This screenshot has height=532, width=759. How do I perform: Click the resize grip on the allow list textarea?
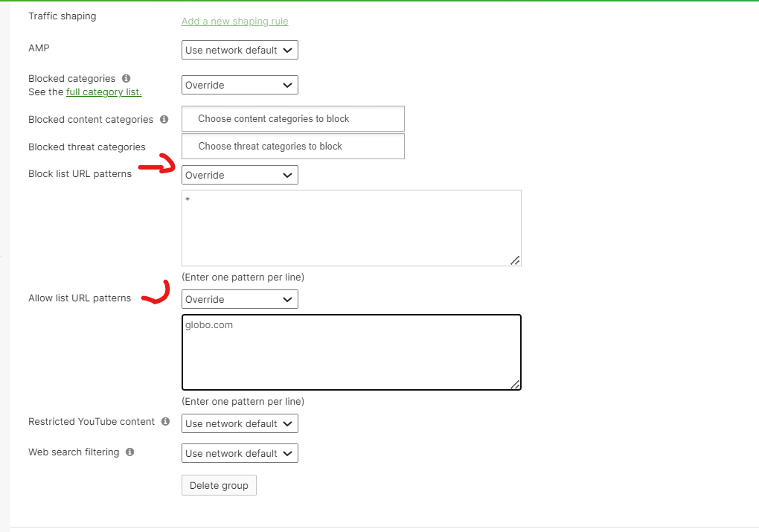[x=516, y=384]
